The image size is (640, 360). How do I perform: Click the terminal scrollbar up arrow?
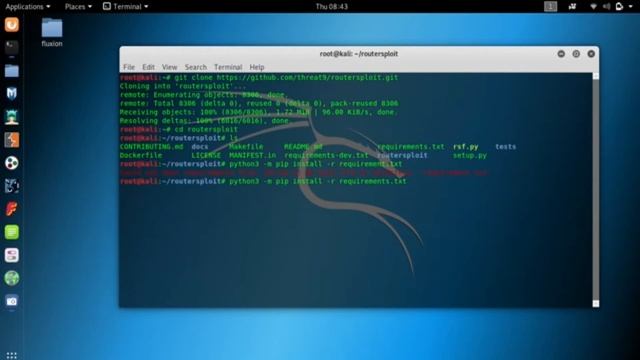point(596,76)
